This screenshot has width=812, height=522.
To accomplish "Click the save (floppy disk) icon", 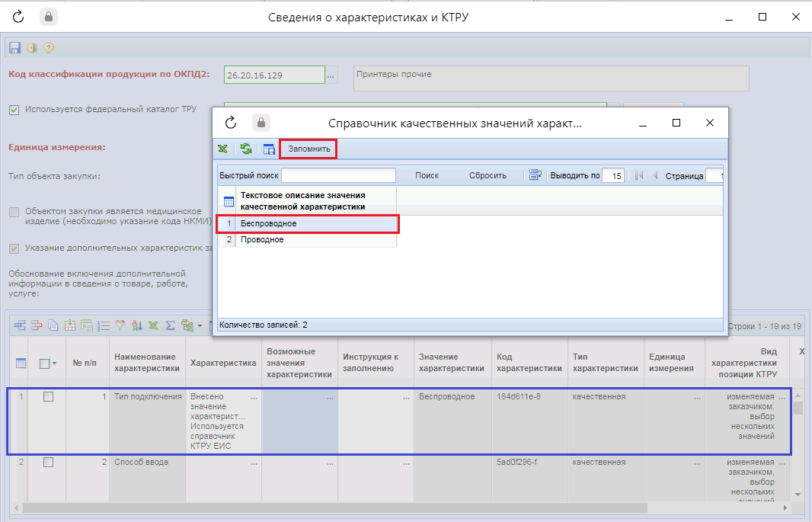I will [14, 48].
